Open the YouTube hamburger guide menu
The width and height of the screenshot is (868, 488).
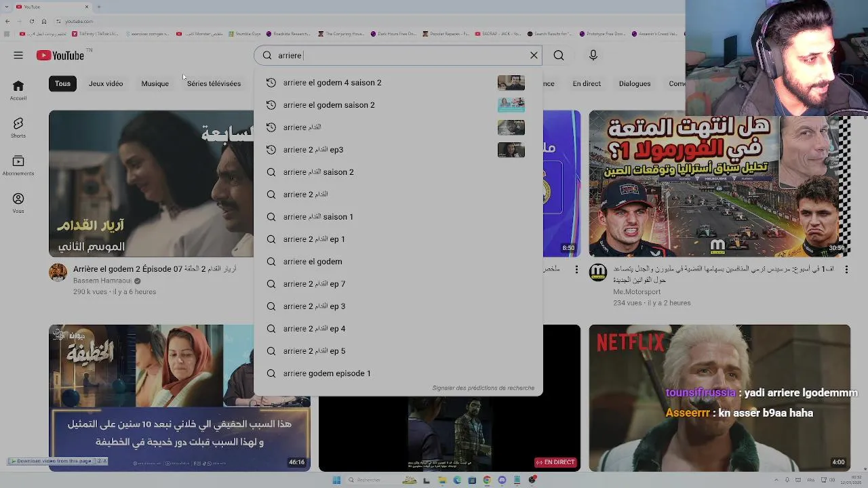point(18,56)
